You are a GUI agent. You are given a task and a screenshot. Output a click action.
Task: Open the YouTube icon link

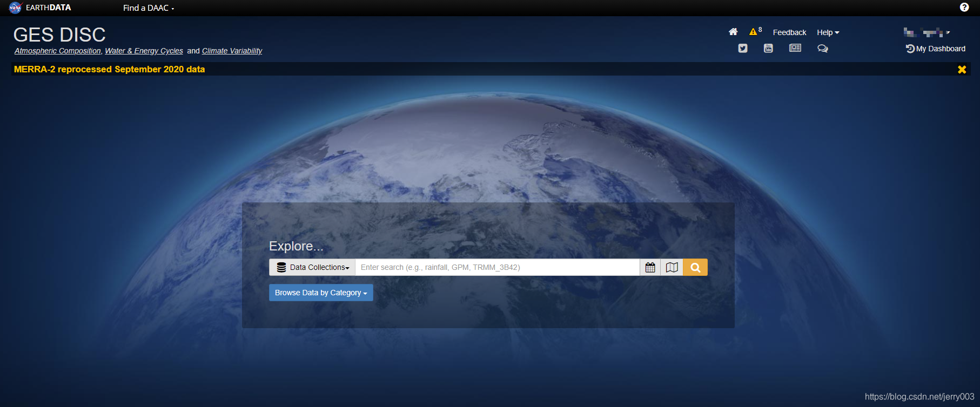click(768, 48)
